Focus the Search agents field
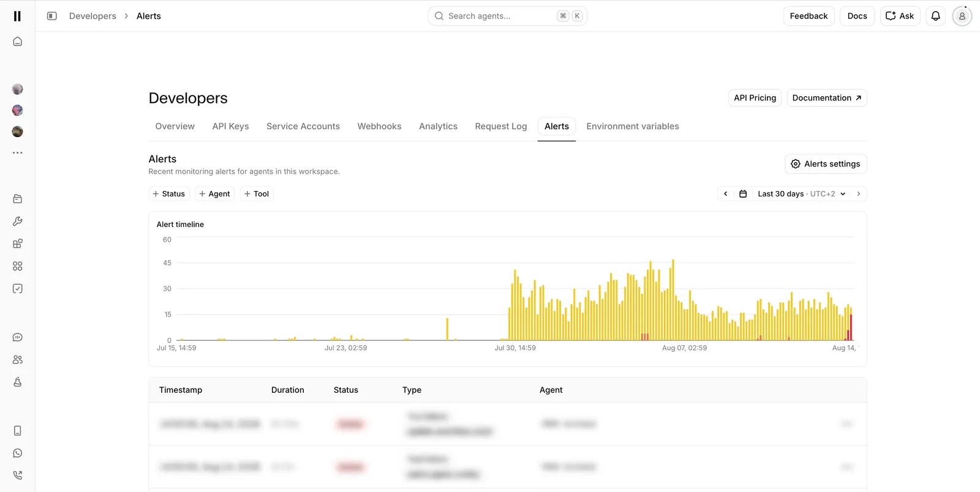980x492 pixels. point(508,16)
